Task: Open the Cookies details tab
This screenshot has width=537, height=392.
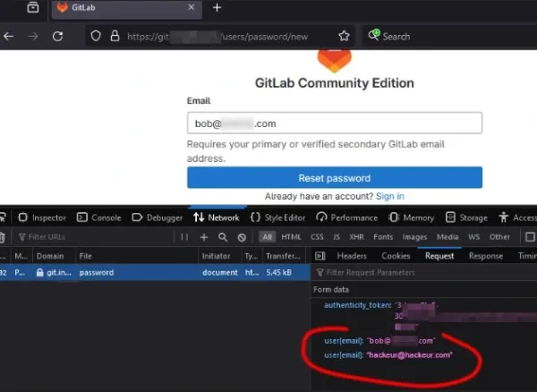Action: coord(396,256)
